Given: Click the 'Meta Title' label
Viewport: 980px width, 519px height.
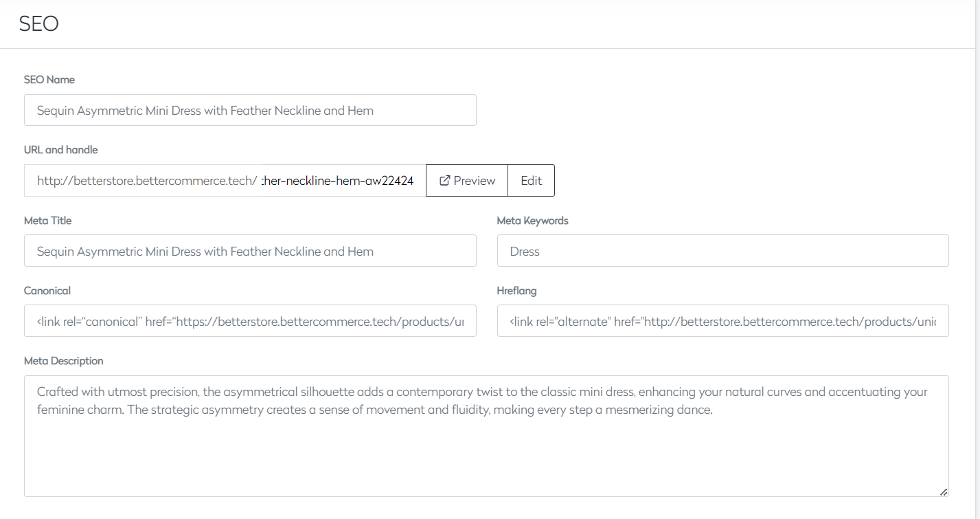Looking at the screenshot, I should 48,221.
